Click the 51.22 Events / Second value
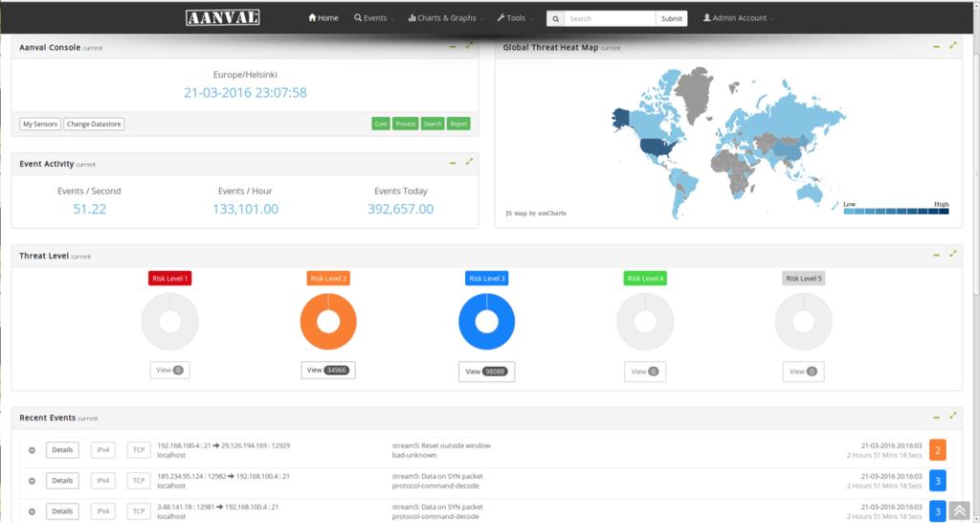Screen dimensions: 980x523 [89, 209]
